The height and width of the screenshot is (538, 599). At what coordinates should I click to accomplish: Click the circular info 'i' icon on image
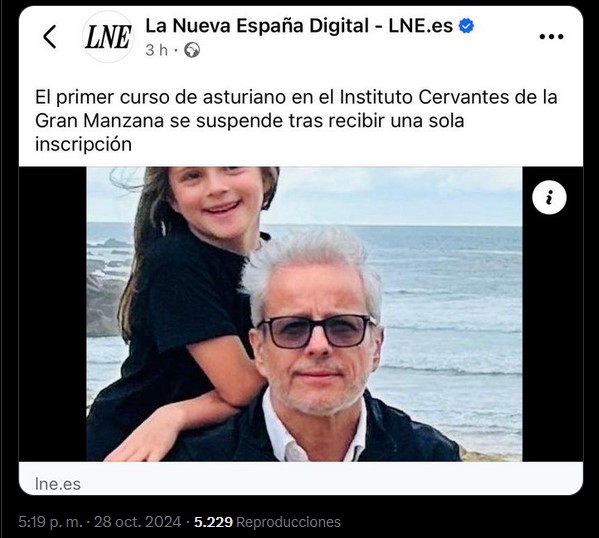click(x=549, y=198)
